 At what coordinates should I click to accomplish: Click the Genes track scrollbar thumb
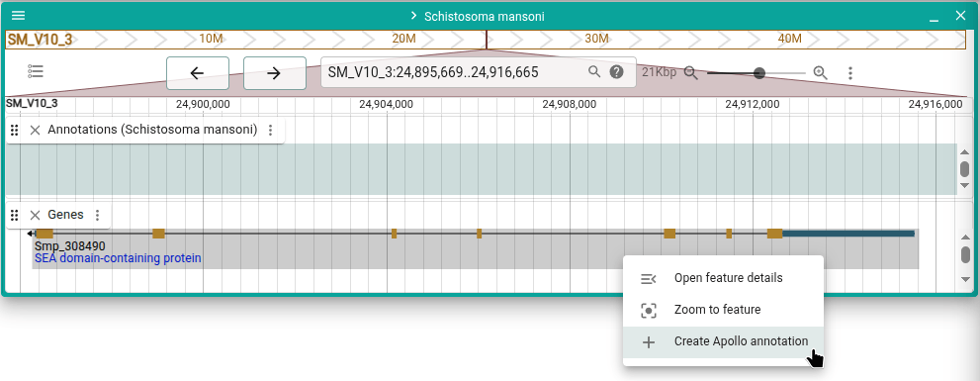click(x=965, y=254)
